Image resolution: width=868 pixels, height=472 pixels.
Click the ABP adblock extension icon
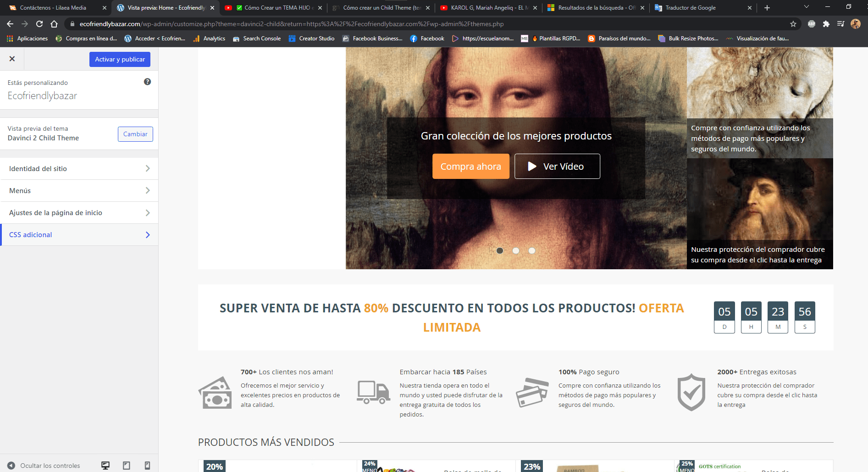pyautogui.click(x=812, y=24)
